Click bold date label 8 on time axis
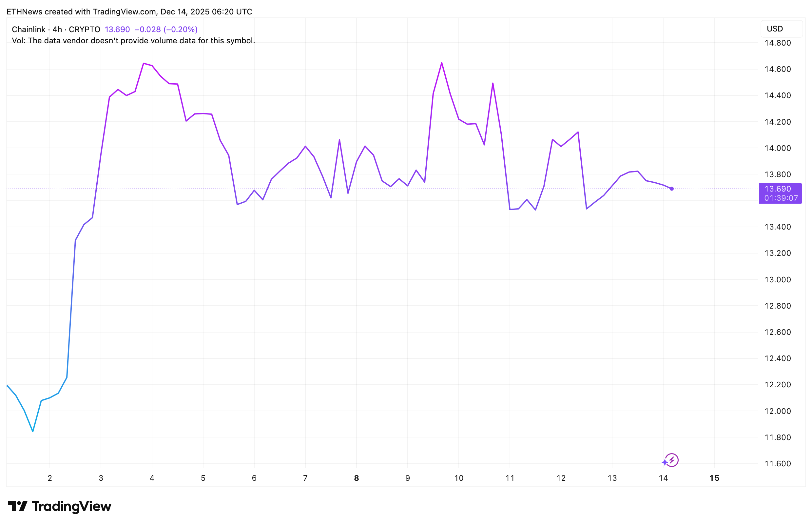This screenshot has height=526, width=812. [x=356, y=478]
